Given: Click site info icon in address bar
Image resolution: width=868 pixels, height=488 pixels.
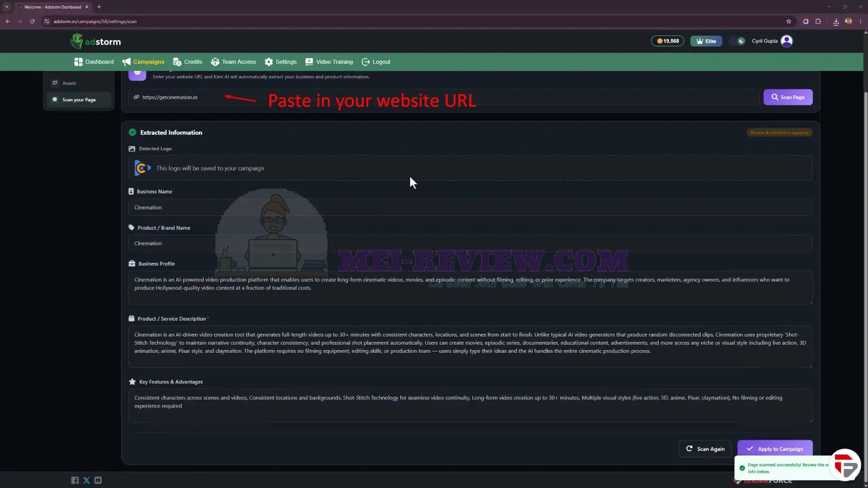Looking at the screenshot, I should [47, 21].
